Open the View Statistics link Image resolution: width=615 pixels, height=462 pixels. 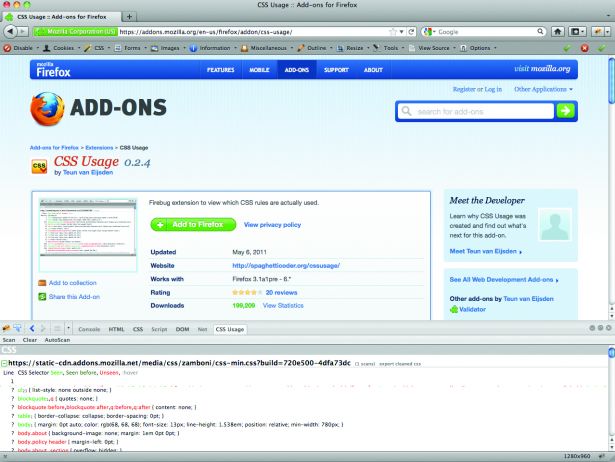tap(283, 306)
